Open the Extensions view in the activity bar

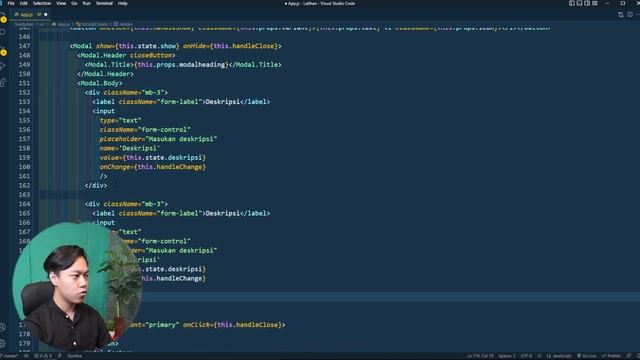point(3,83)
